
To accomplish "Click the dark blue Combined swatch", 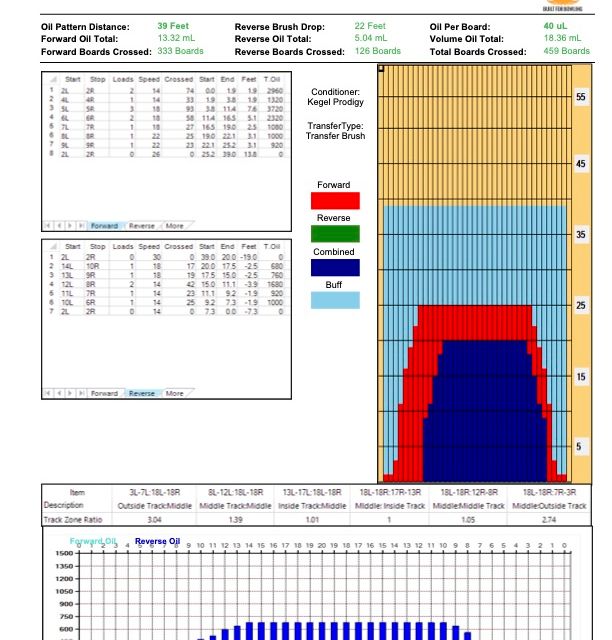I will pyautogui.click(x=335, y=268).
